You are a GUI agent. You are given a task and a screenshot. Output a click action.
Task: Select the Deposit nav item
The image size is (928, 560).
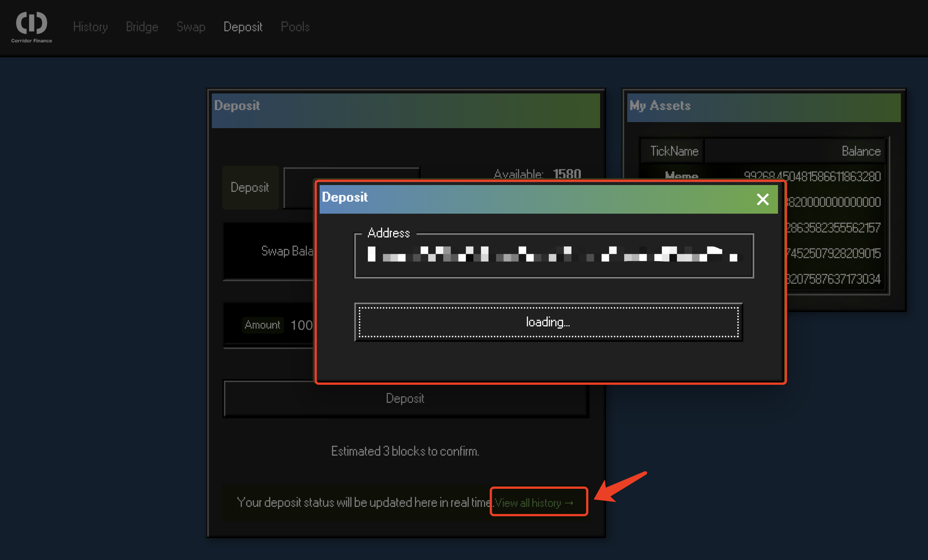click(x=243, y=27)
